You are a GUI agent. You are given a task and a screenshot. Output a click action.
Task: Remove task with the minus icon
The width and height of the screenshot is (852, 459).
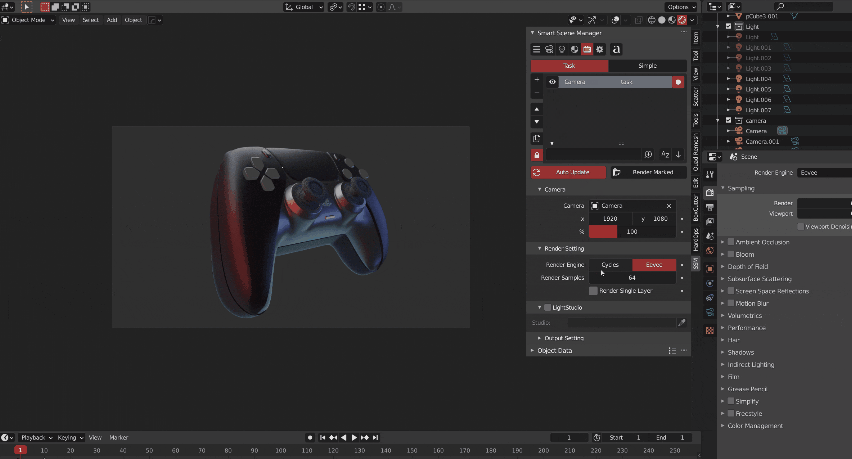tap(537, 92)
